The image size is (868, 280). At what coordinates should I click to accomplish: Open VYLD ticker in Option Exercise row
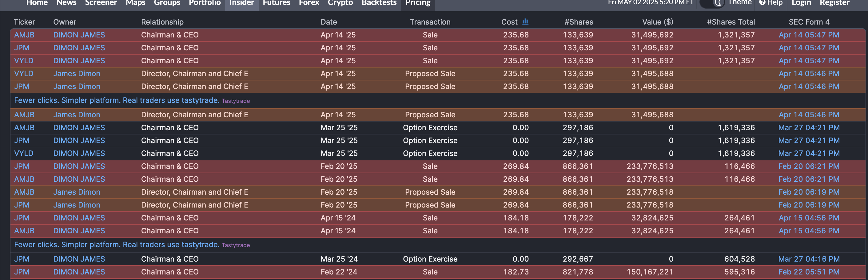pyautogui.click(x=24, y=154)
